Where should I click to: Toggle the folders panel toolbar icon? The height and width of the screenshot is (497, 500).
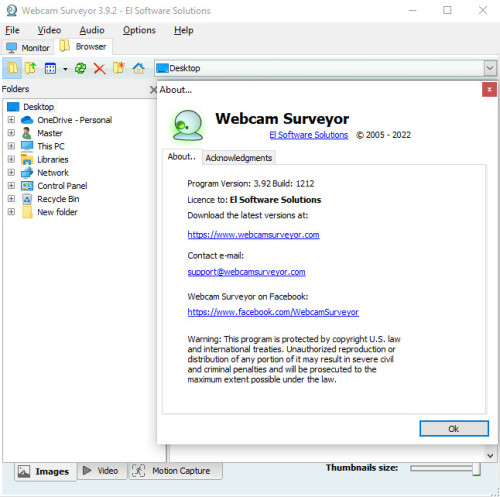click(12, 68)
